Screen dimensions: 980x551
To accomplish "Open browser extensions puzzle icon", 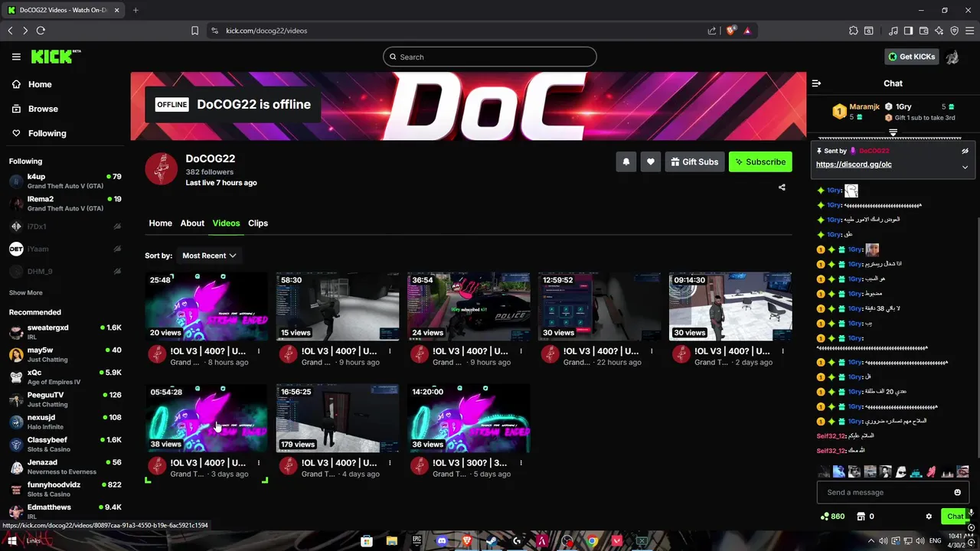I will pyautogui.click(x=854, y=31).
